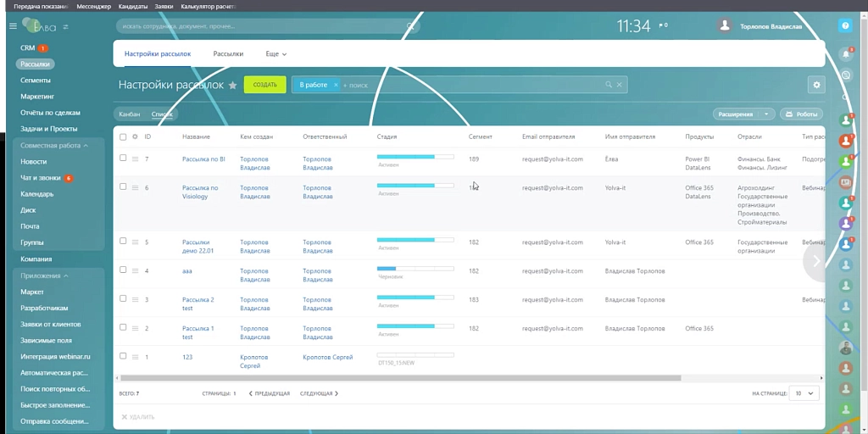This screenshot has width=868, height=434.
Task: Click the round arrow to scroll table right
Action: 815,261
